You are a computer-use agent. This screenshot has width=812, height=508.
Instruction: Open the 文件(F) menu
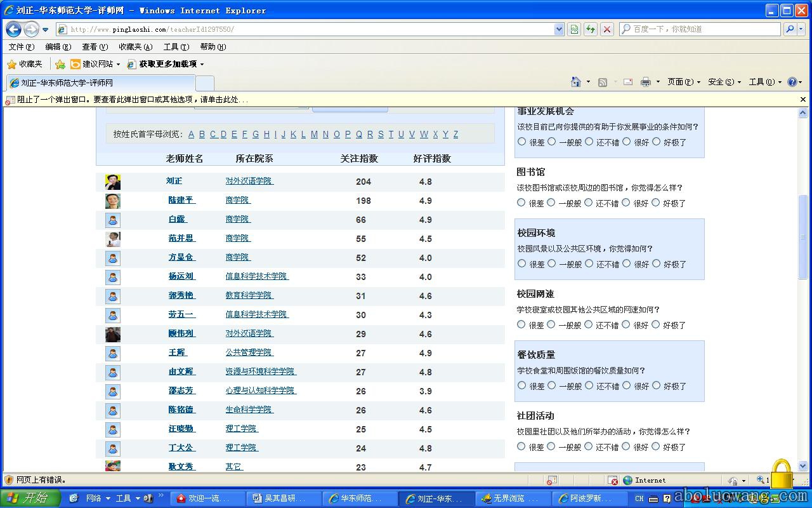[22, 47]
